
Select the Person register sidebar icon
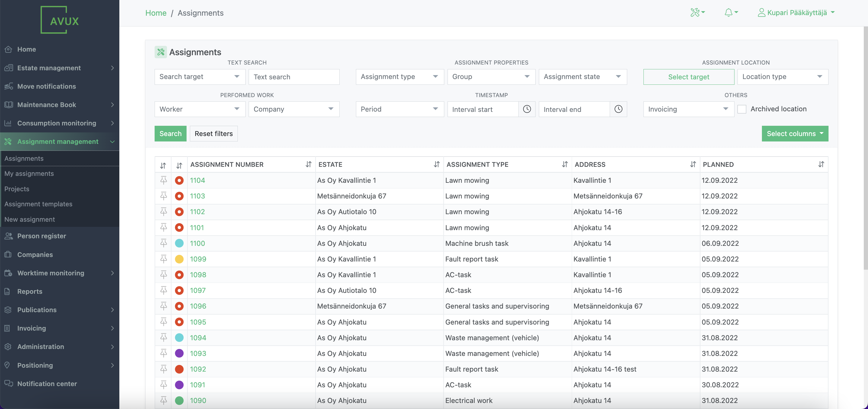(8, 236)
